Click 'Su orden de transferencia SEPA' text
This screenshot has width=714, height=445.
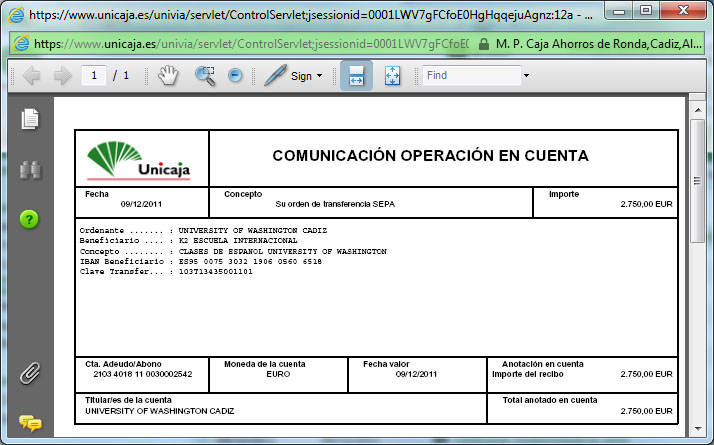click(335, 204)
